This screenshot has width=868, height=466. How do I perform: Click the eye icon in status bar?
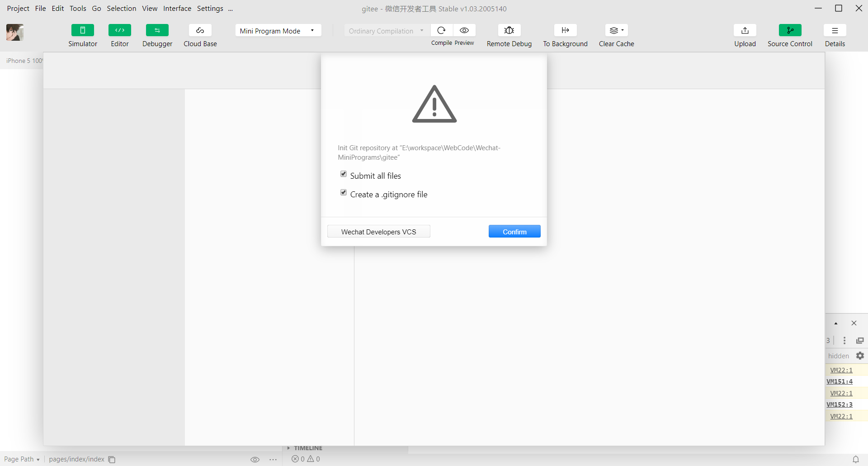point(255,460)
